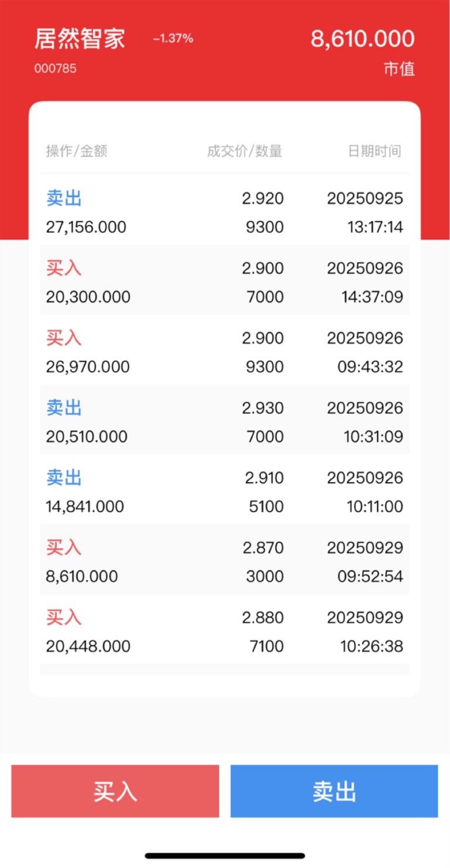
Task: Tap the home indicator bar
Action: (225, 856)
